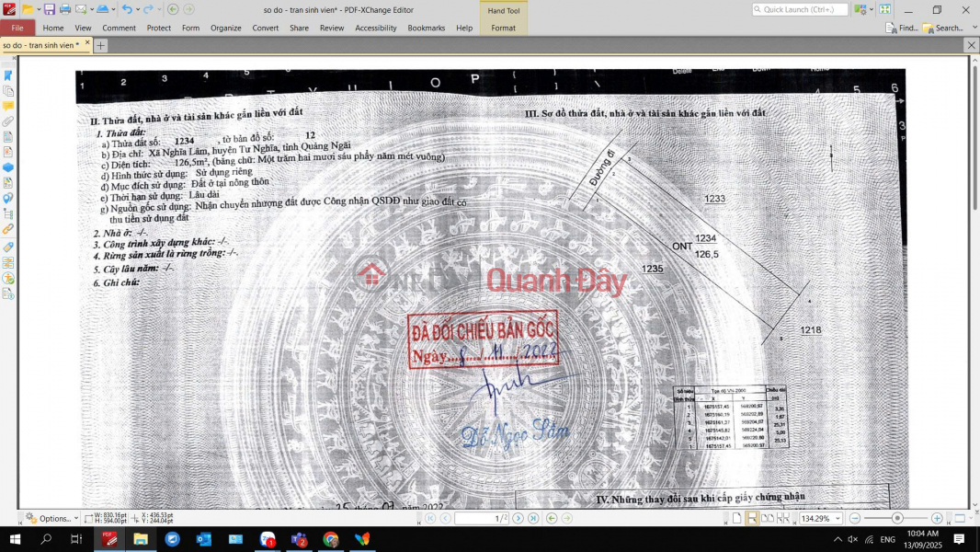
Task: Open the Options dropdown in status bar
Action: point(53,519)
